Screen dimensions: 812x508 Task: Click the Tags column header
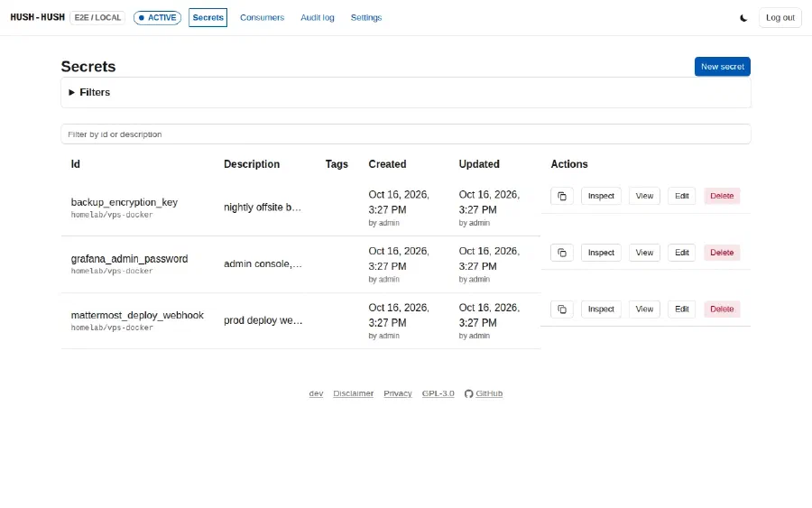(337, 164)
